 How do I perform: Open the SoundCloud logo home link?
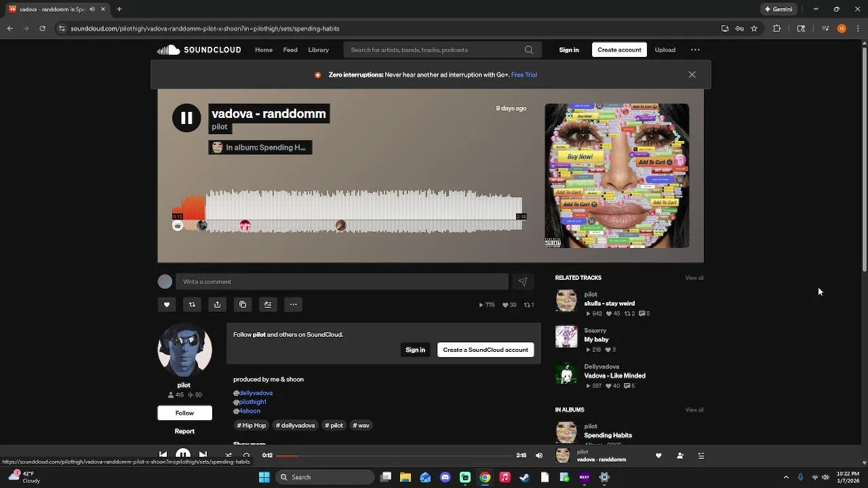199,49
